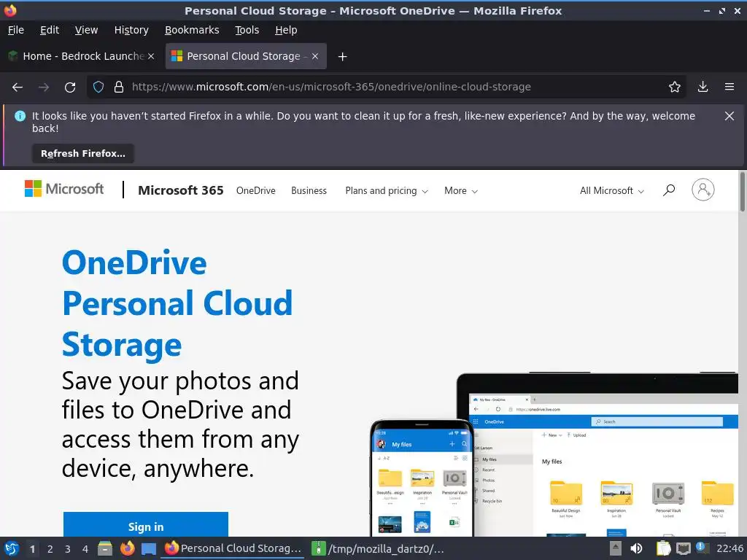Image resolution: width=747 pixels, height=560 pixels.
Task: Click the network monitor tray icon
Action: click(683, 548)
